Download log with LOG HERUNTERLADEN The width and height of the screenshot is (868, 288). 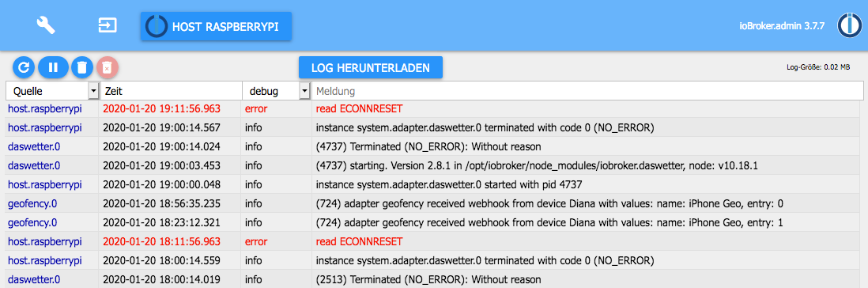point(370,67)
